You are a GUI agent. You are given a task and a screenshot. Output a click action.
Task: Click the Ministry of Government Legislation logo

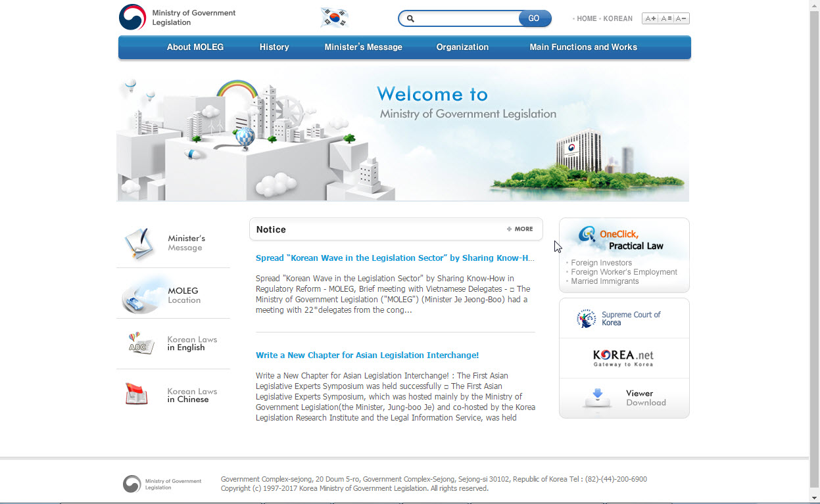click(x=177, y=18)
